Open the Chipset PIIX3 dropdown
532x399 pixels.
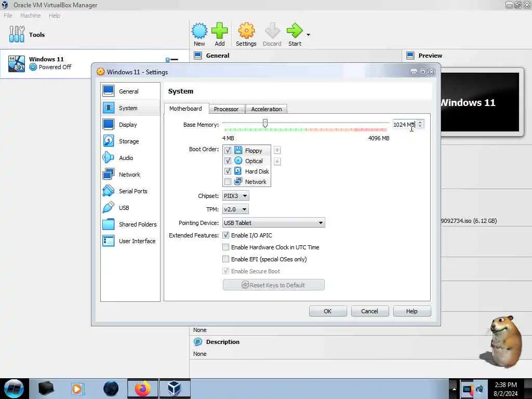tap(236, 196)
